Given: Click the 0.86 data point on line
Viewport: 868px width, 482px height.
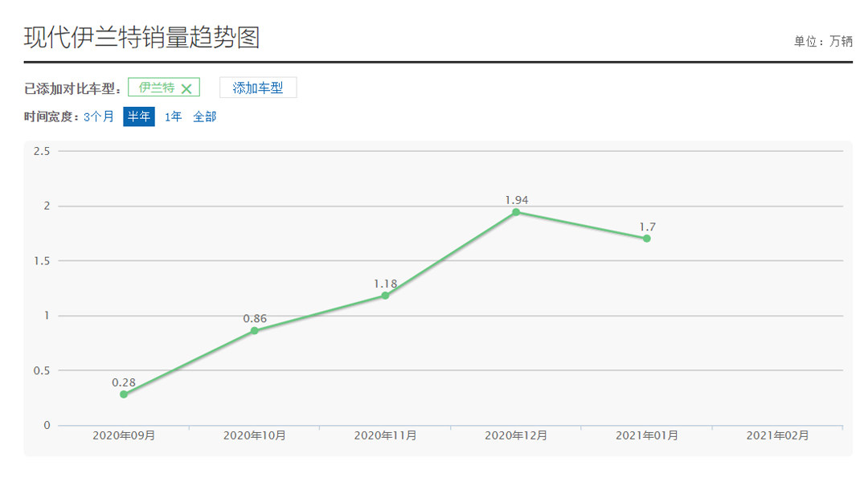Looking at the screenshot, I should click(x=255, y=331).
